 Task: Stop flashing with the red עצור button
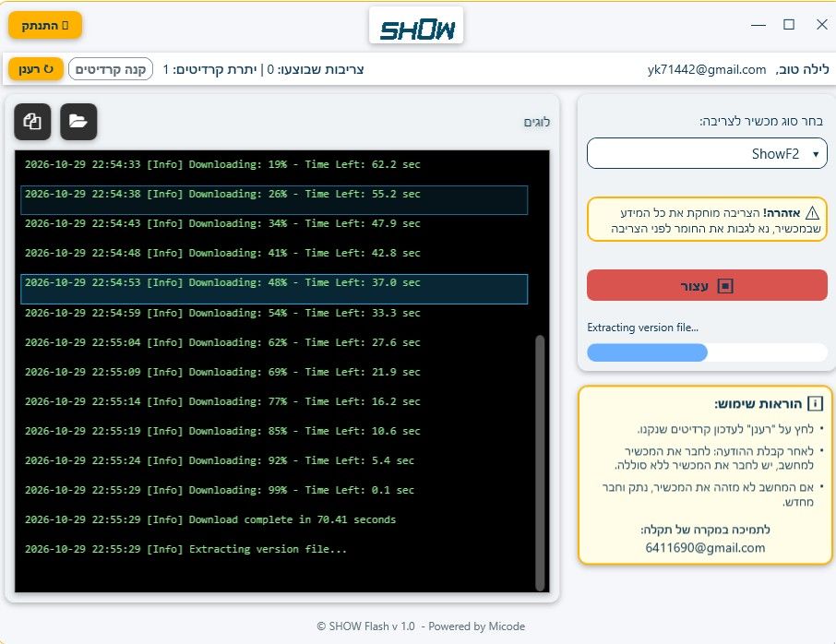pyautogui.click(x=707, y=286)
